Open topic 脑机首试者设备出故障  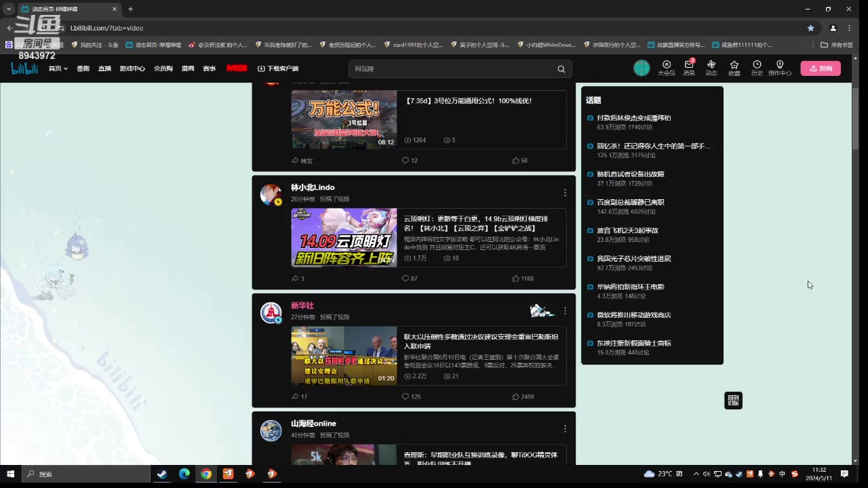[x=631, y=174]
